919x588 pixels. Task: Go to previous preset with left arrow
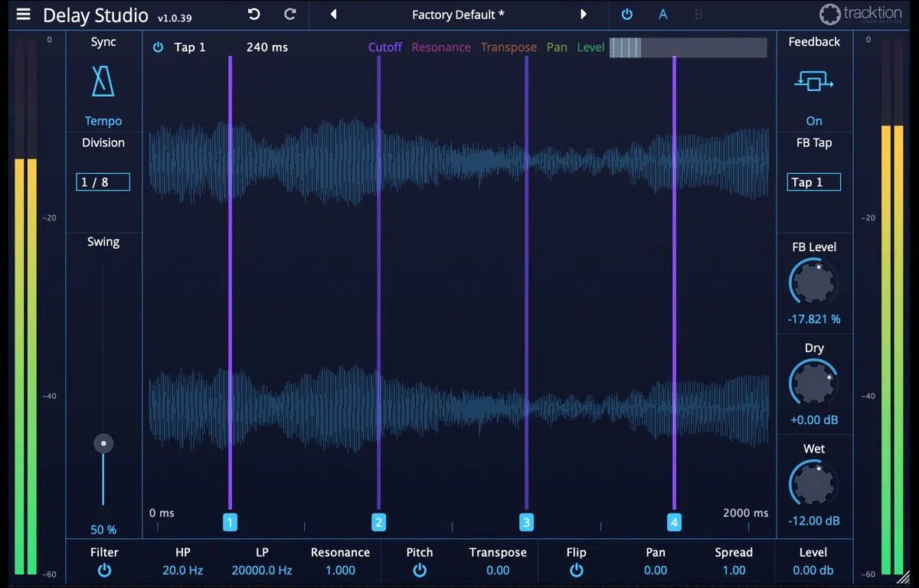(332, 15)
